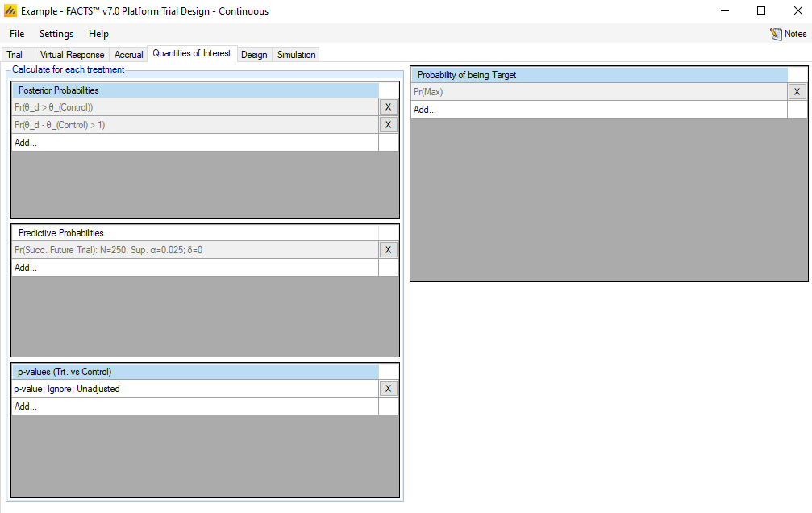The image size is (812, 513).
Task: Open the Notes panel icon
Action: click(777, 34)
